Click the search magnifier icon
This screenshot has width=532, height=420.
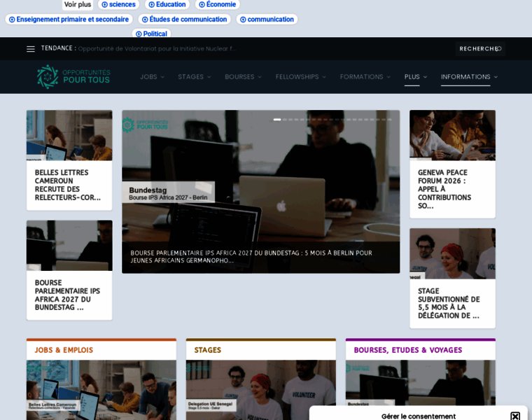coord(498,49)
